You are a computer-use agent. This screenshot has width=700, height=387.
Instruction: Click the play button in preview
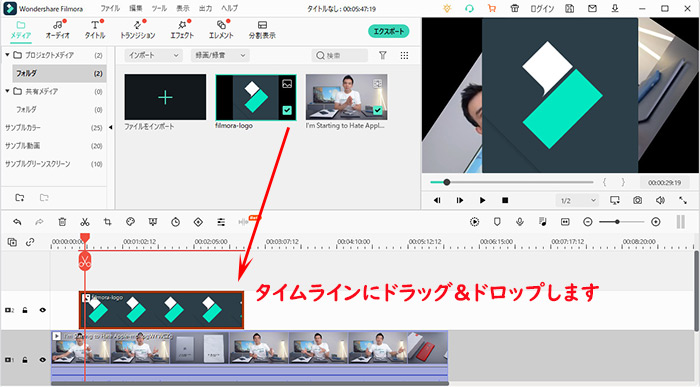482,200
